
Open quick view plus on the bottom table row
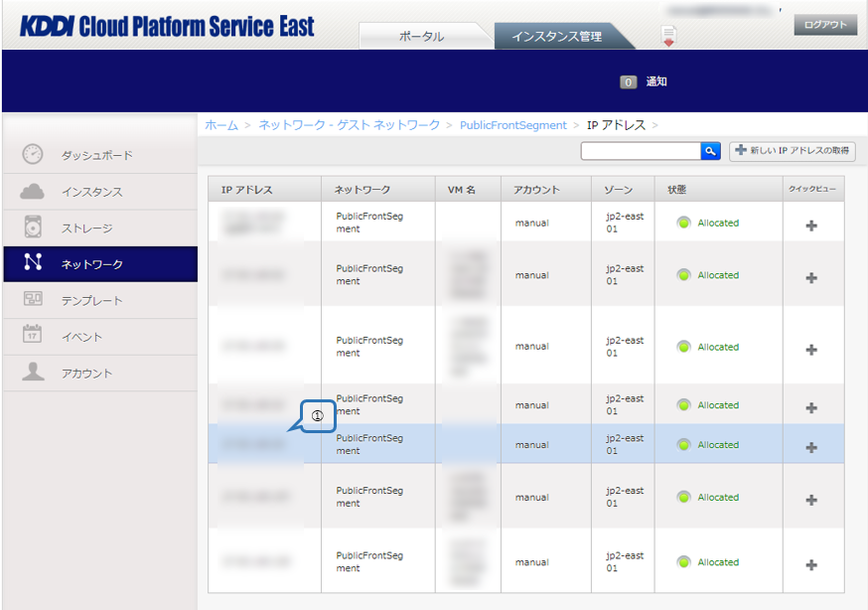click(811, 564)
